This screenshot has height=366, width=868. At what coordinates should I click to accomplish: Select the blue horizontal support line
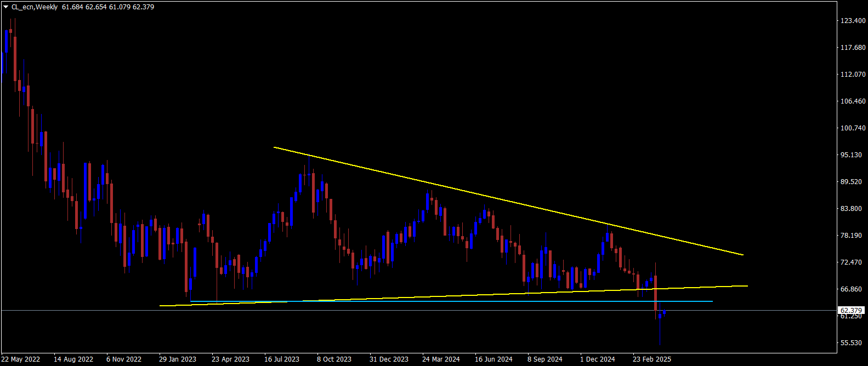coord(451,301)
